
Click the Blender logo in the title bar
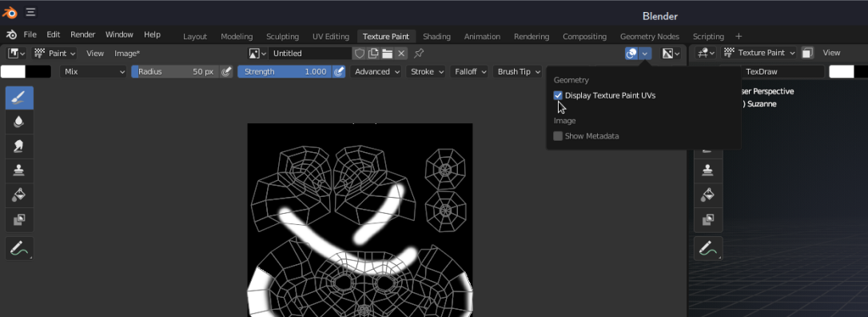10,12
